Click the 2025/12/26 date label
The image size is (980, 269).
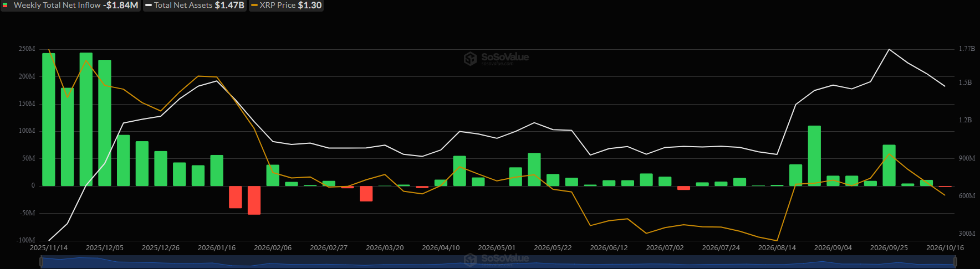pyautogui.click(x=161, y=248)
